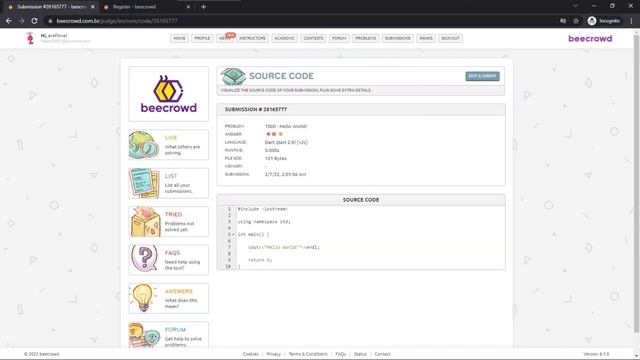This screenshot has height=360, width=640.
Task: Click the Cookies footer link
Action: point(250,354)
